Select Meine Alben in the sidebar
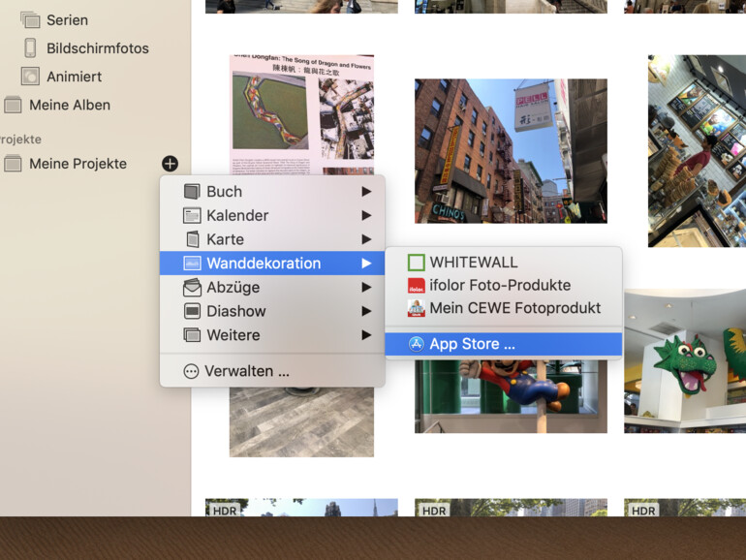This screenshot has height=560, width=746. pos(70,105)
